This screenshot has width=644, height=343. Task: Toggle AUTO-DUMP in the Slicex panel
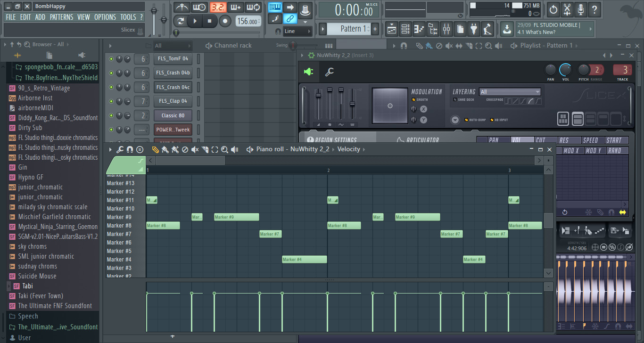pyautogui.click(x=467, y=120)
